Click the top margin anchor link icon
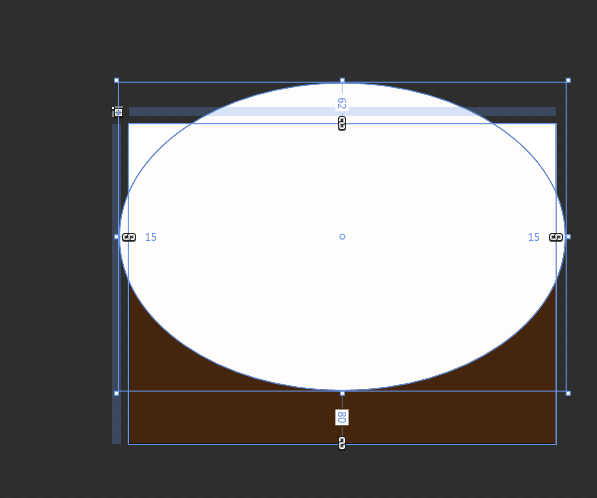This screenshot has width=597, height=498. [342, 123]
